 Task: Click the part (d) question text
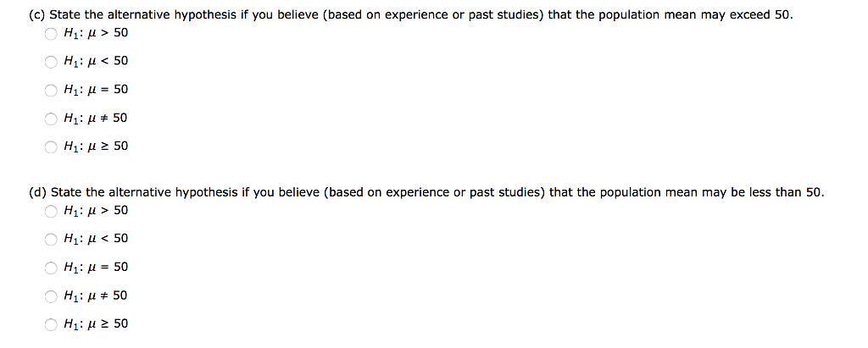[426, 192]
